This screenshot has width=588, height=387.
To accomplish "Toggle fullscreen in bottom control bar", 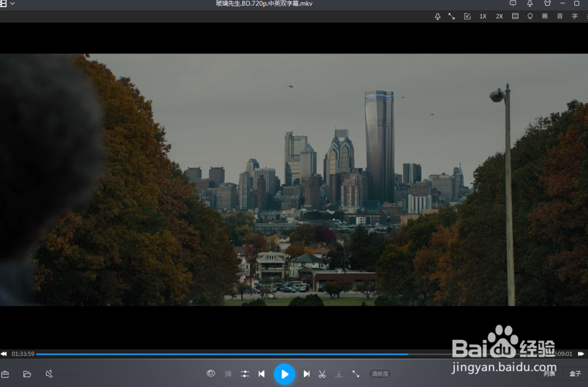I will 356,374.
